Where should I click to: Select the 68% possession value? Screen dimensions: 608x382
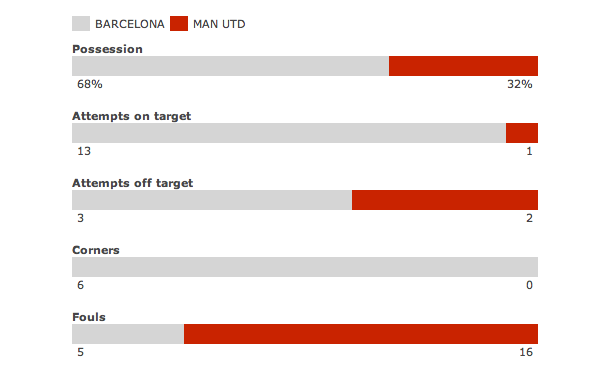pos(90,84)
